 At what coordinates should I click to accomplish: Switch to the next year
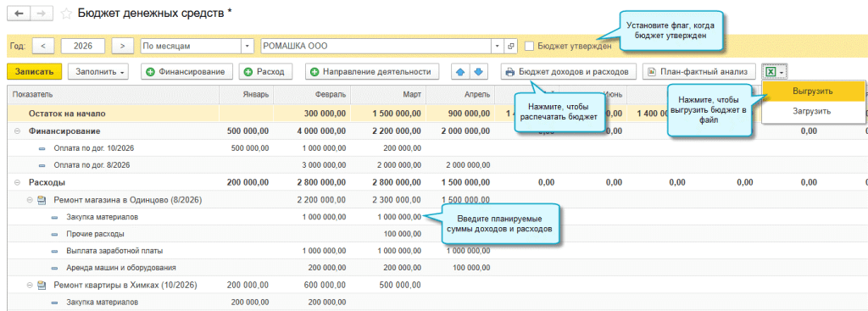[123, 46]
